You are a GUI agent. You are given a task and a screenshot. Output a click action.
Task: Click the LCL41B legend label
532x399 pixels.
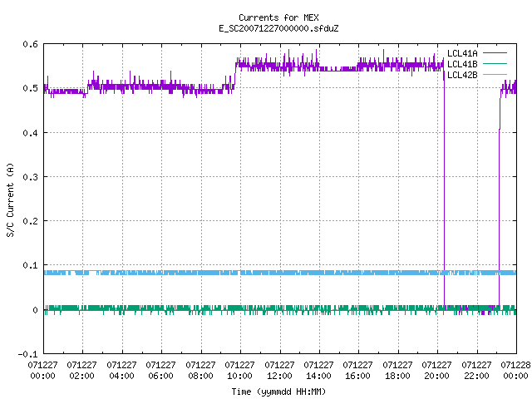click(462, 64)
